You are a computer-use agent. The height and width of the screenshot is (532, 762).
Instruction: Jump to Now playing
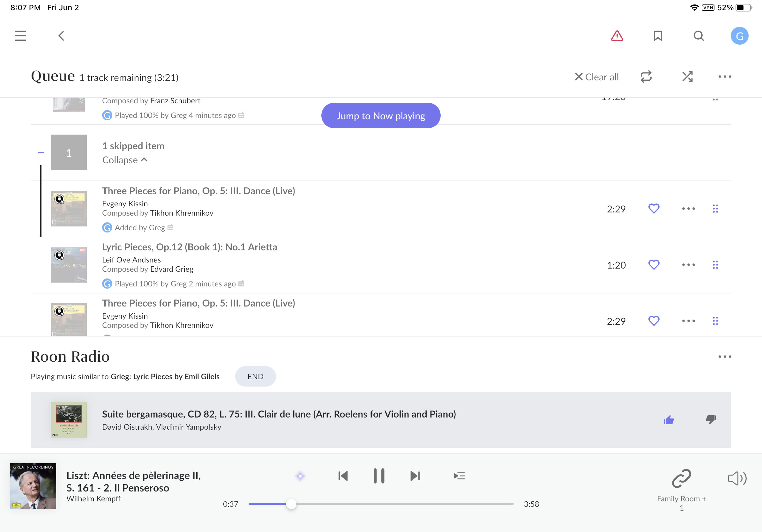381,115
